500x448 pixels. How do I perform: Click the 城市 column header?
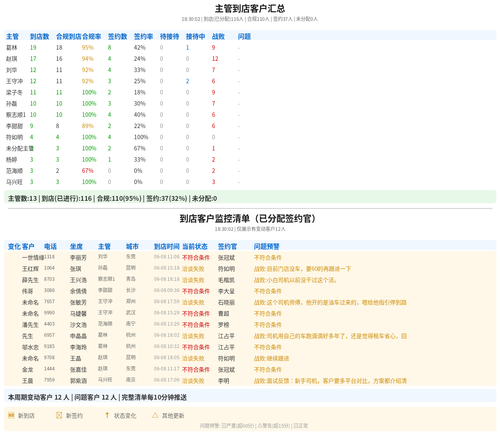coord(132,246)
